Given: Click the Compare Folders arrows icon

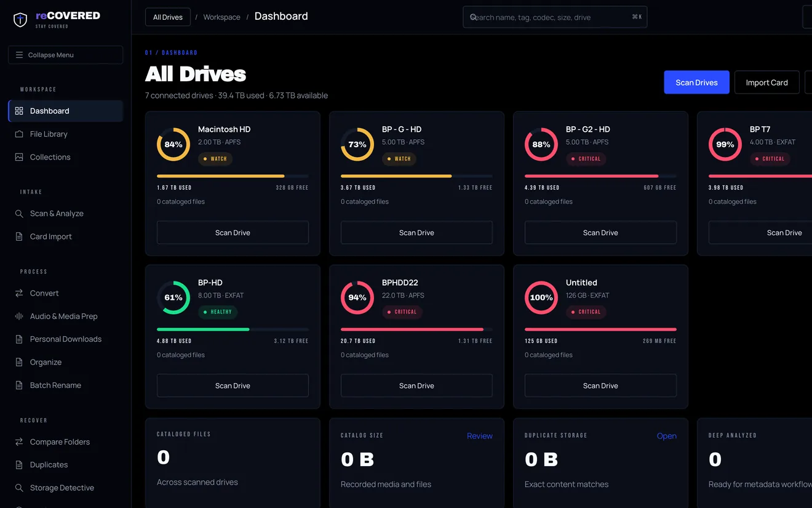Looking at the screenshot, I should pyautogui.click(x=19, y=441).
